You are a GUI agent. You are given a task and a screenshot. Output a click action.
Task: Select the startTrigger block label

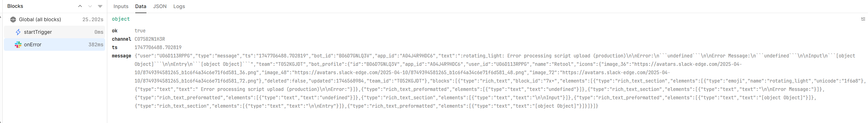tap(38, 32)
